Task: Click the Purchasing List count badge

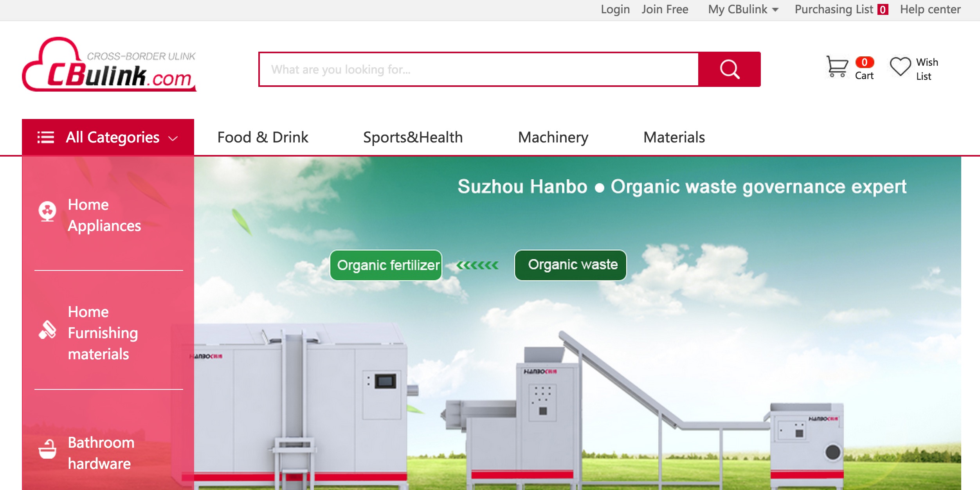Action: (883, 9)
